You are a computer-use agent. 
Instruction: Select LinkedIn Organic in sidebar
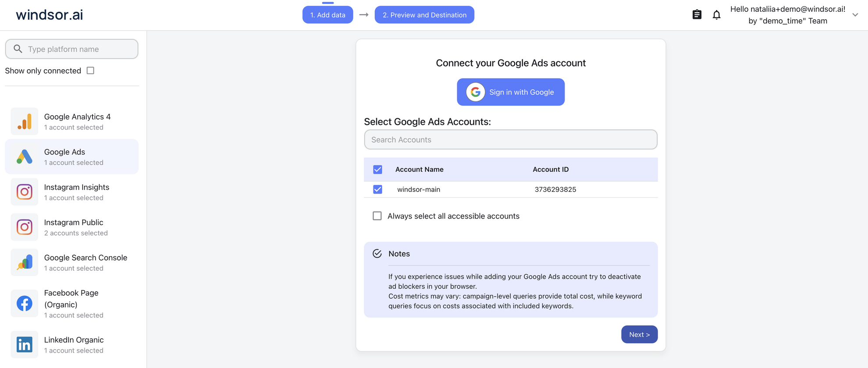(72, 344)
